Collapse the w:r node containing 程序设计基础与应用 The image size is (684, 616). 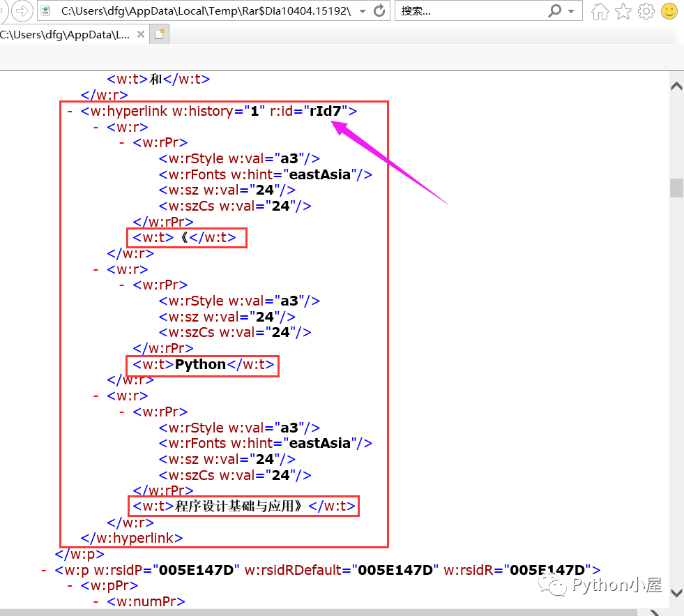[96, 396]
